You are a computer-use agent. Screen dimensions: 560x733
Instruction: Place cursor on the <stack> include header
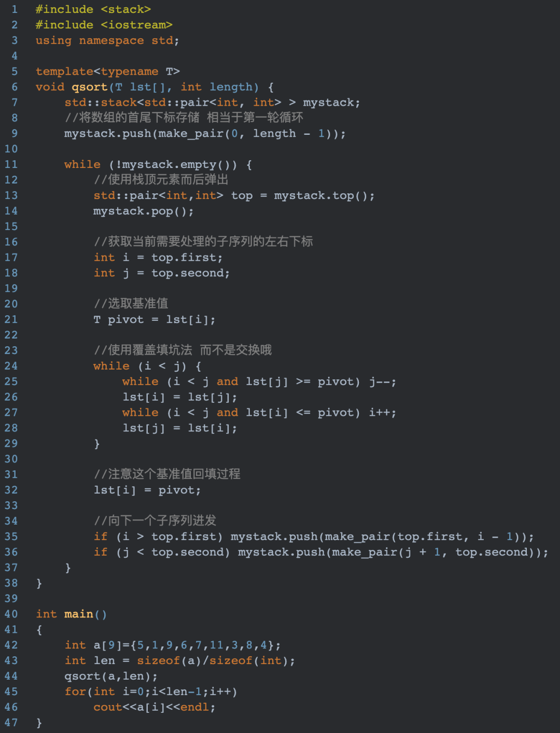coord(125,9)
